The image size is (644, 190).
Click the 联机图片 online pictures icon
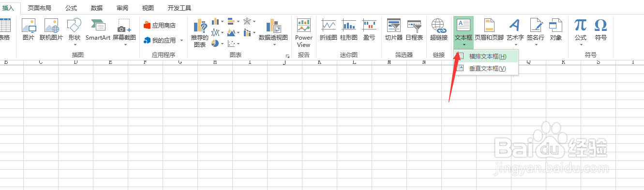(51, 29)
